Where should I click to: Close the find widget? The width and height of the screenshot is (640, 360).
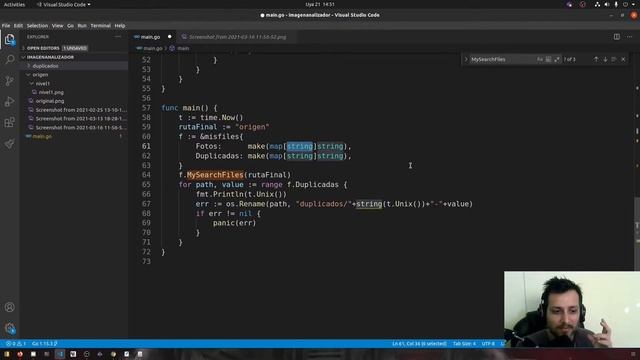[x=623, y=60]
